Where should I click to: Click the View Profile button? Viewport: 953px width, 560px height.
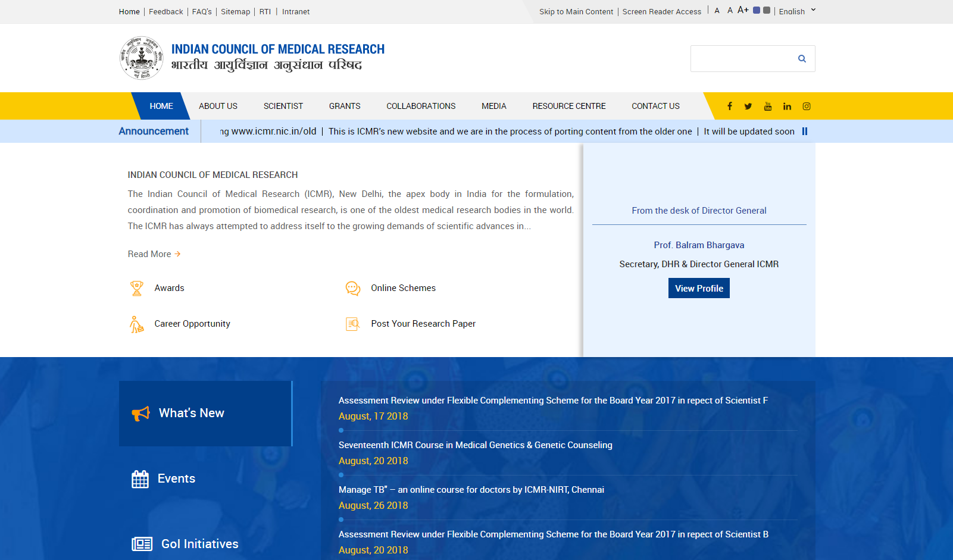[x=699, y=288]
